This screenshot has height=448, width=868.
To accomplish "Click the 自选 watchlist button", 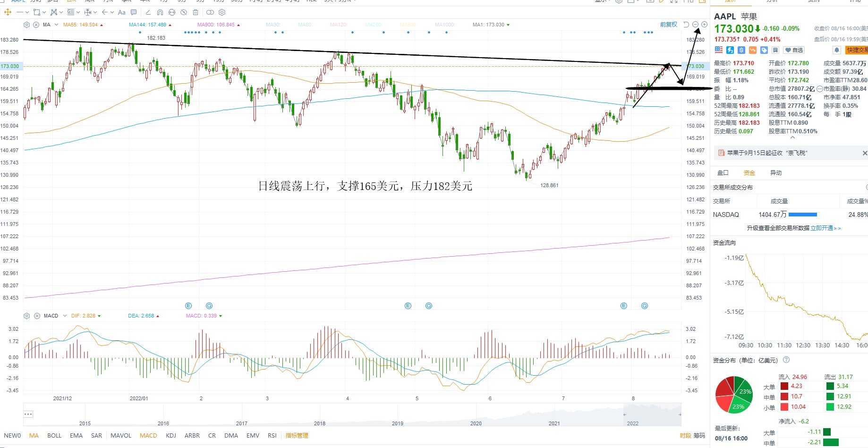I will click(794, 50).
